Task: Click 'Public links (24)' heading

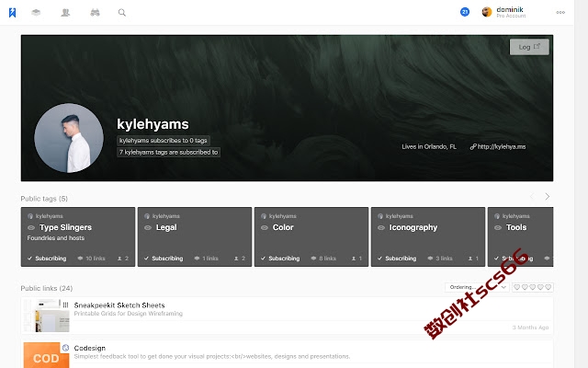Action: (47, 288)
